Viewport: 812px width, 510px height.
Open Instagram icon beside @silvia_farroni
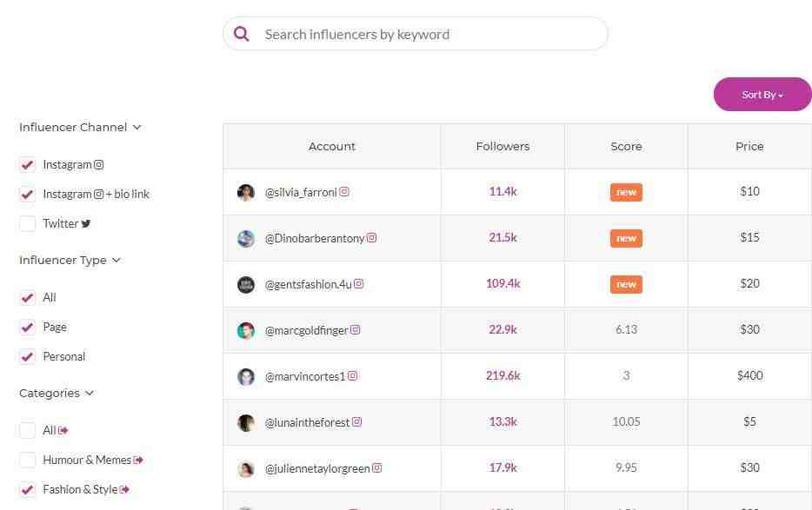344,191
